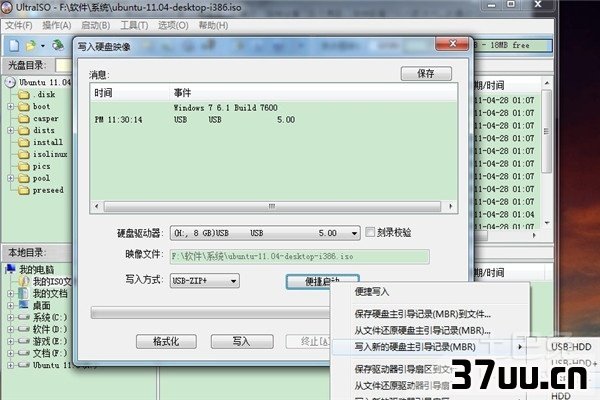The height and width of the screenshot is (400, 600).
Task: Select the boot folder
Action: 41,106
